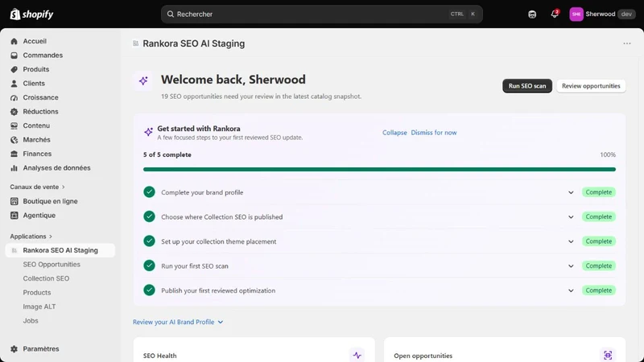The height and width of the screenshot is (362, 644).
Task: Expand the collection theme placement step
Action: tap(571, 242)
